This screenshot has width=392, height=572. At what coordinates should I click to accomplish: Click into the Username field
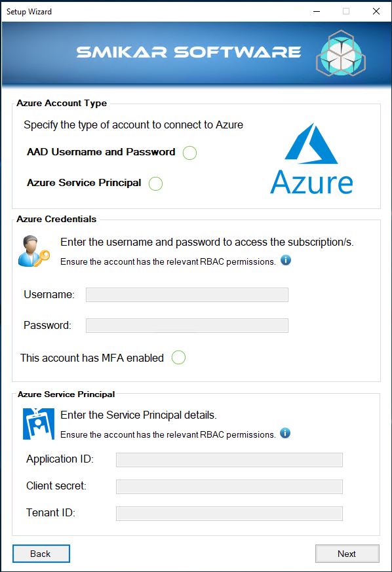187,295
